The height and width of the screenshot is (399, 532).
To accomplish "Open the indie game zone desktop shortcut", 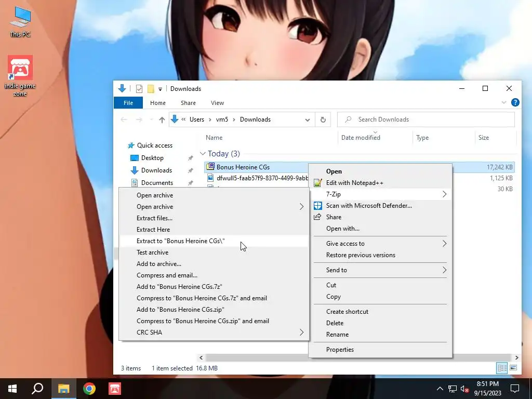I will point(20,76).
